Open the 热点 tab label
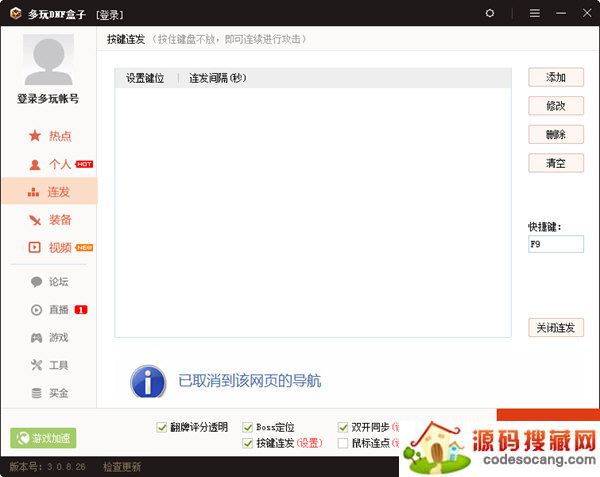Image resolution: width=600 pixels, height=477 pixels. pos(60,136)
